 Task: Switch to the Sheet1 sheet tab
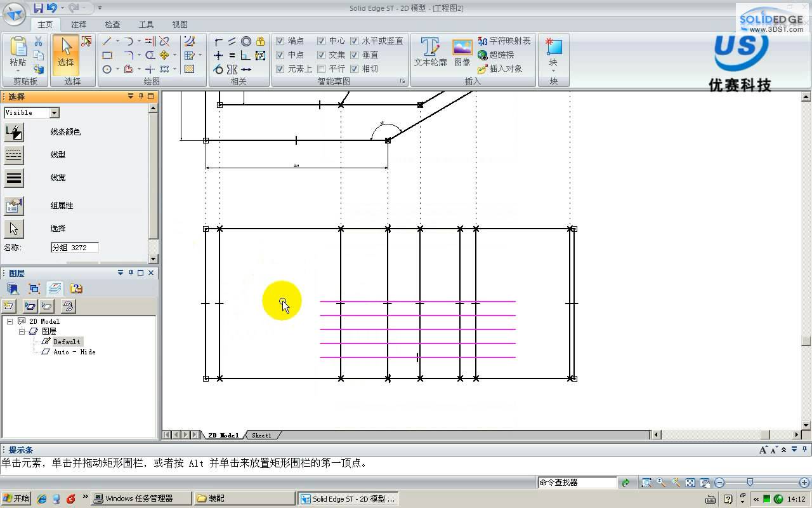pos(261,435)
